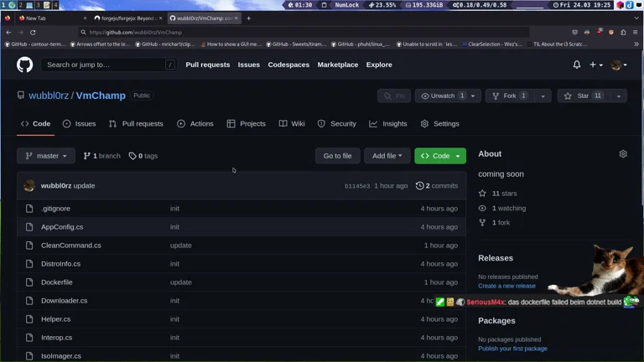Click Issues in top navigation
Viewport: 644px width, 362px height.
point(248,65)
